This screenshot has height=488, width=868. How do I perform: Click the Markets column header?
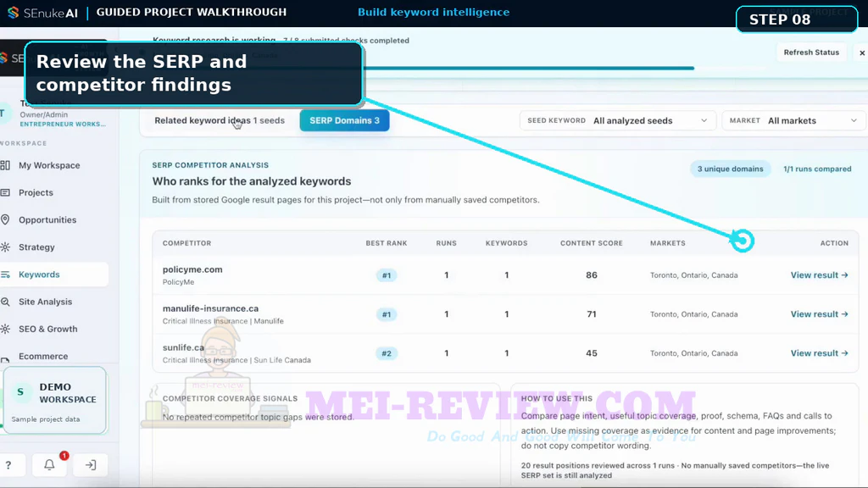[668, 243]
